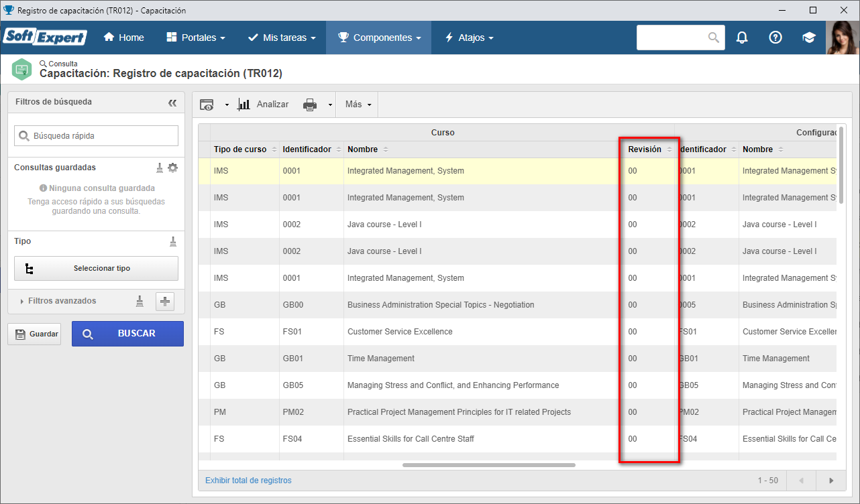Screen dimensions: 860x504
Task: Select the Time Management course name cell
Action: click(381, 359)
